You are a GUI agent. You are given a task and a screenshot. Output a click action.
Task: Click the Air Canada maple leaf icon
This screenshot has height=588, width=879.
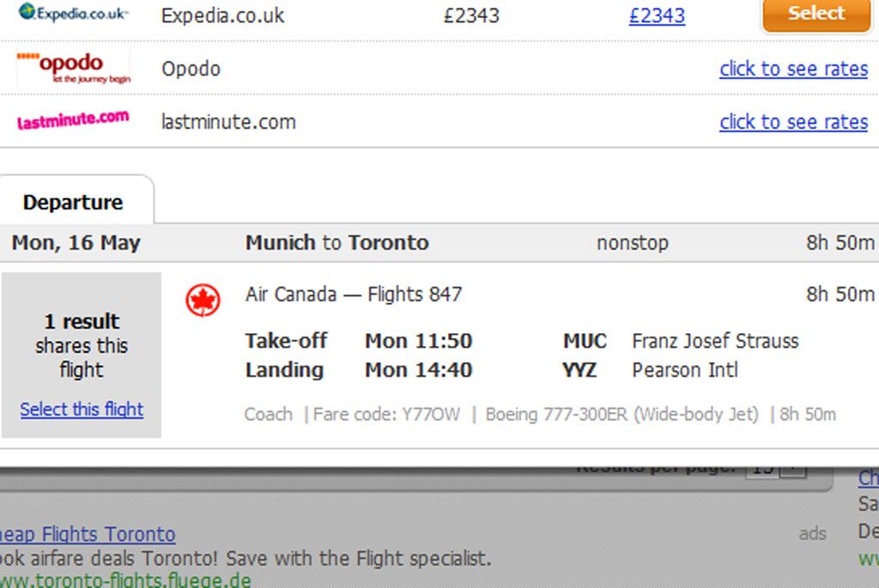coord(203,300)
